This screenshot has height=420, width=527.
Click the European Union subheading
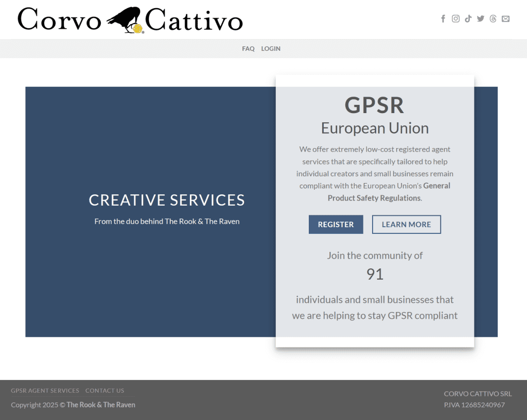375,128
